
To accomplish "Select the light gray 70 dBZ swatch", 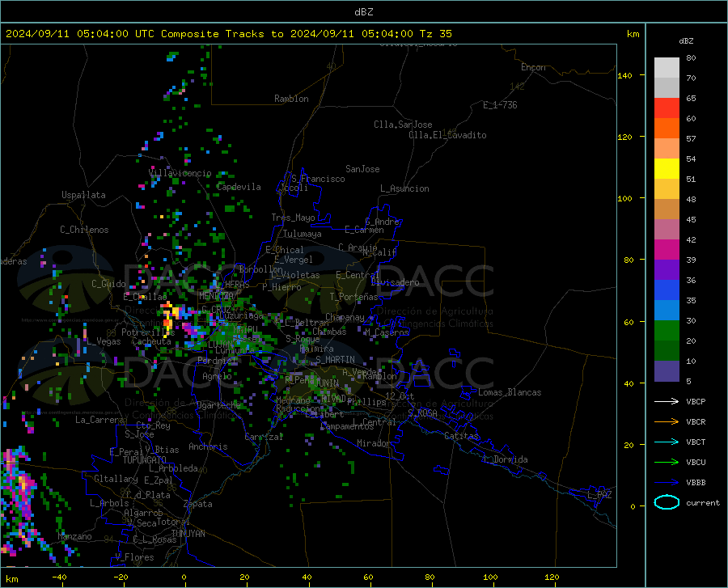I will pyautogui.click(x=667, y=68).
